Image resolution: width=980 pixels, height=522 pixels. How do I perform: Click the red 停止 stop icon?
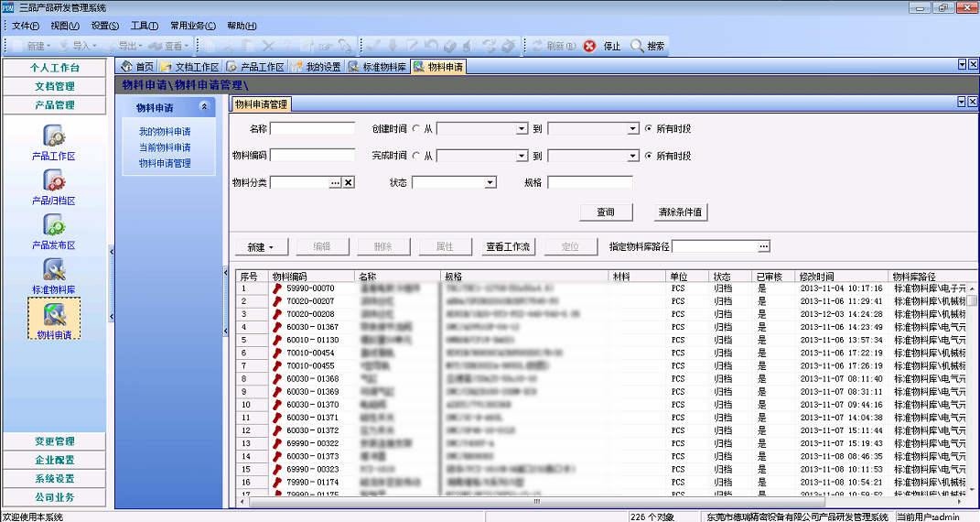click(590, 46)
